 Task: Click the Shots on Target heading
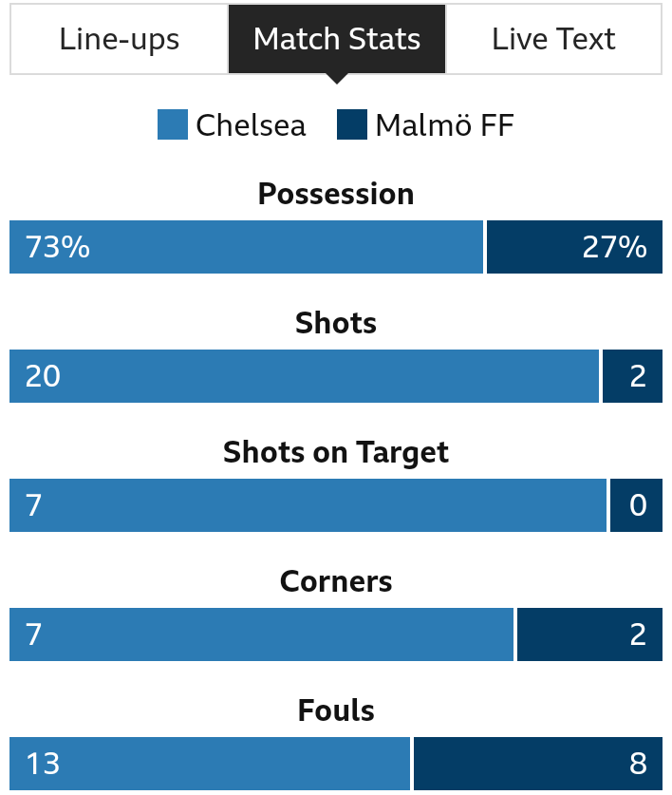point(336,452)
